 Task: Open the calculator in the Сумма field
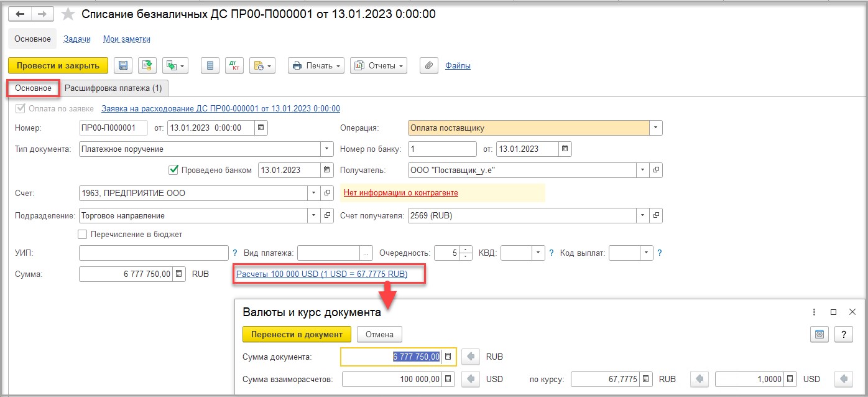pos(178,274)
